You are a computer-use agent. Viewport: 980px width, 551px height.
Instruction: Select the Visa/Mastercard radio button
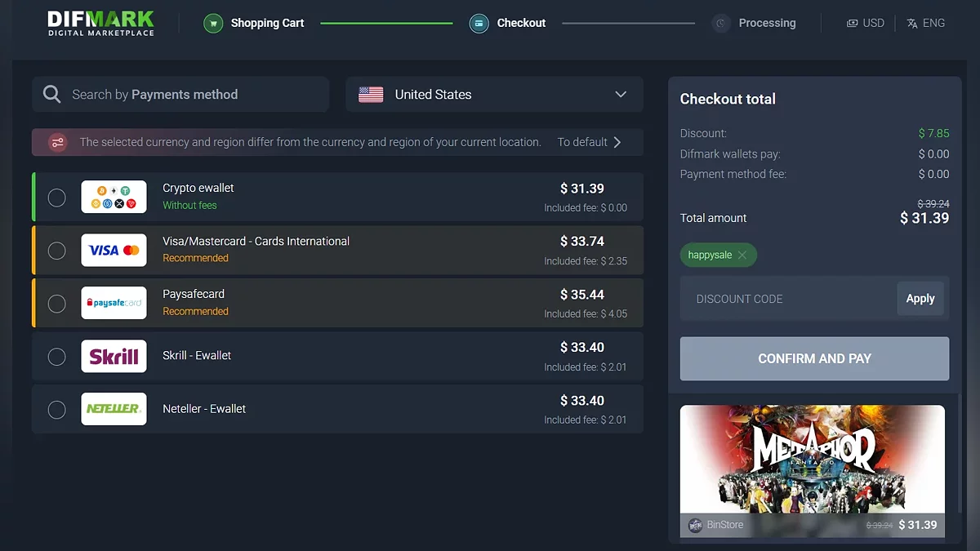tap(56, 251)
